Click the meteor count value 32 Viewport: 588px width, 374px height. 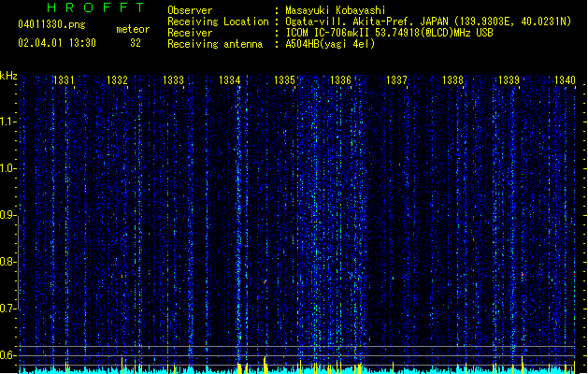coord(136,43)
